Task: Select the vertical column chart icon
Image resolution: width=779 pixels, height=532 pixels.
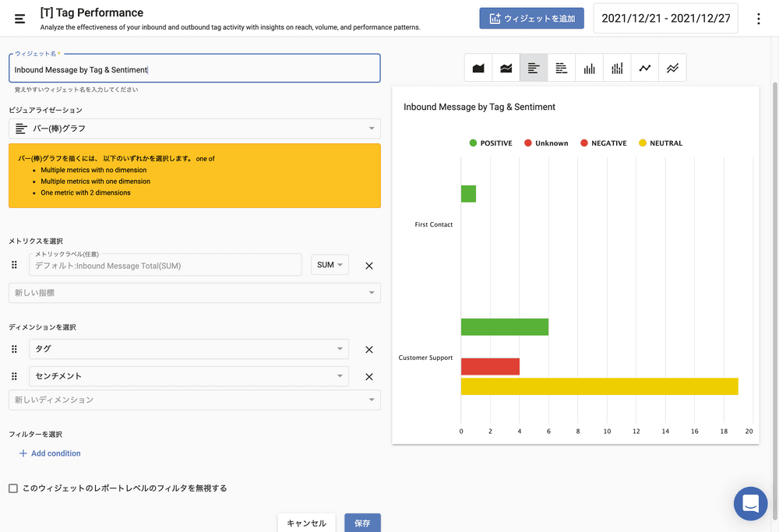Action: [x=590, y=69]
